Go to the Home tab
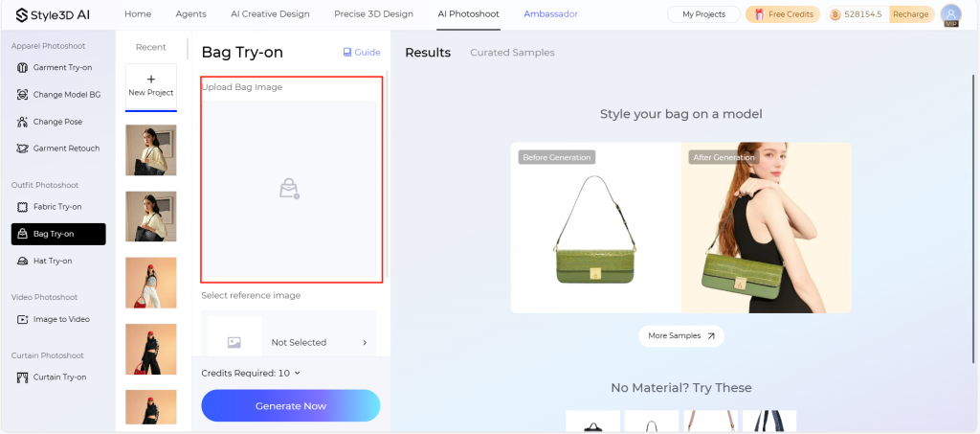The image size is (980, 434). coord(138,13)
